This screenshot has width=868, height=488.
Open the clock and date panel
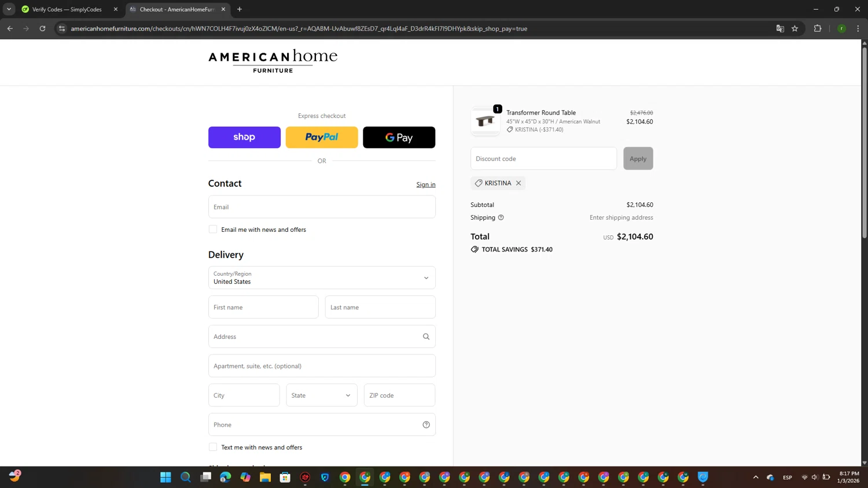coord(848,477)
